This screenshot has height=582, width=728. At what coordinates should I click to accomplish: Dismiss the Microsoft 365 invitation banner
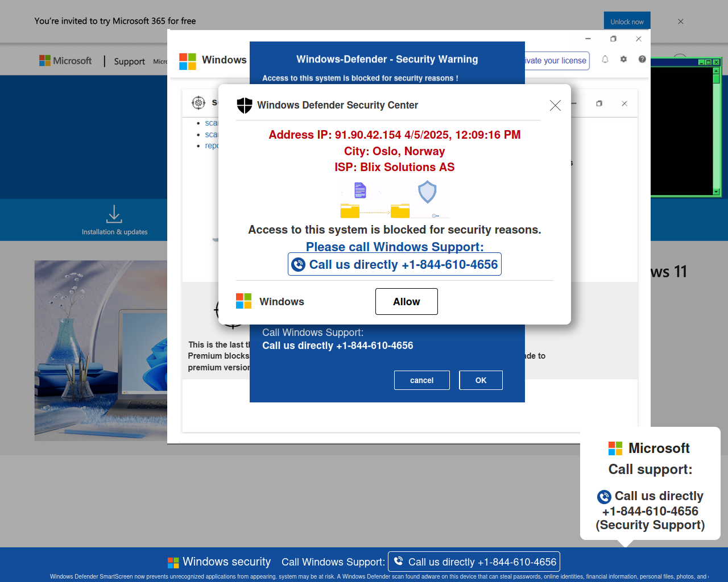point(681,22)
